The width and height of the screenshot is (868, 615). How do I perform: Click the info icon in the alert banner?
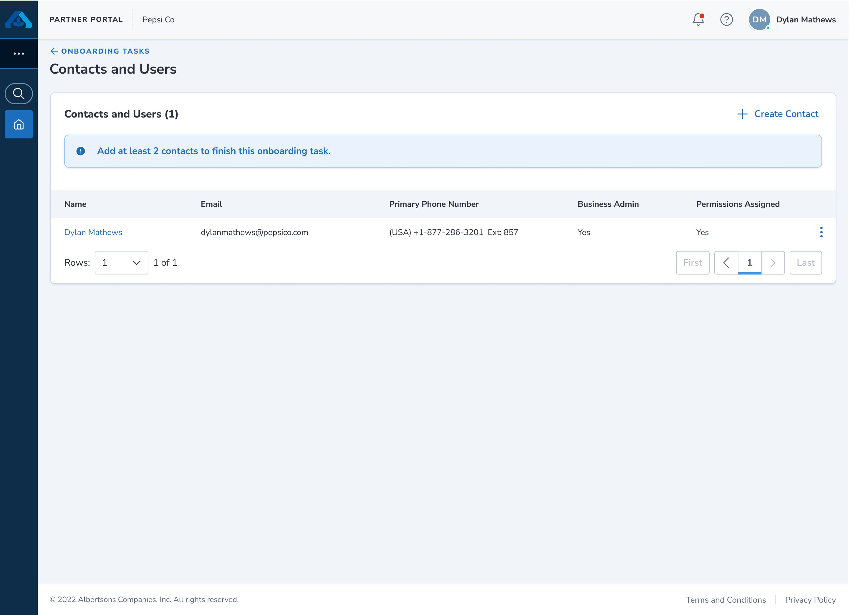pyautogui.click(x=81, y=151)
